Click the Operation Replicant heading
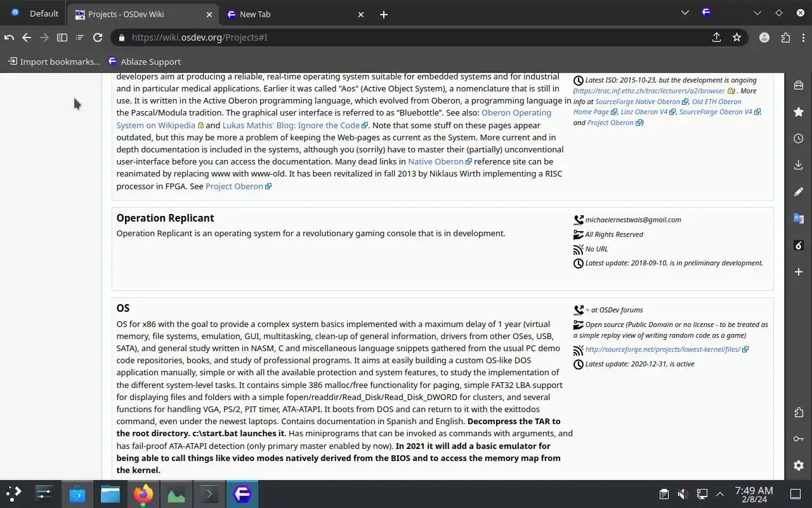Image resolution: width=812 pixels, height=508 pixels. click(x=165, y=218)
